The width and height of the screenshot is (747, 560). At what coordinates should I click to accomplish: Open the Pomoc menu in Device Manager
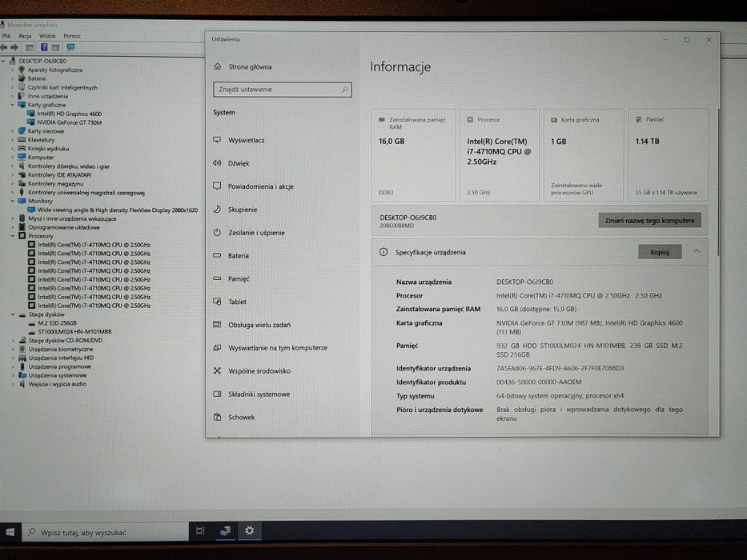click(x=72, y=36)
